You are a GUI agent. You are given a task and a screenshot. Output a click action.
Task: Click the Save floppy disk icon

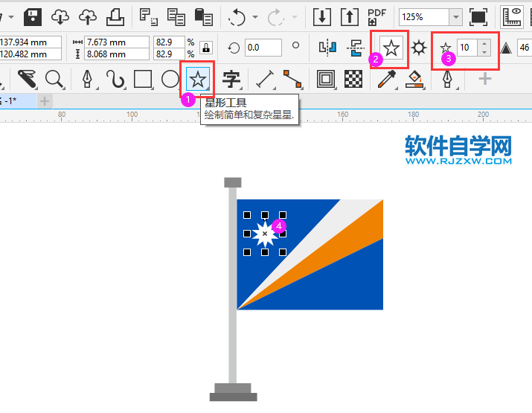pos(33,16)
